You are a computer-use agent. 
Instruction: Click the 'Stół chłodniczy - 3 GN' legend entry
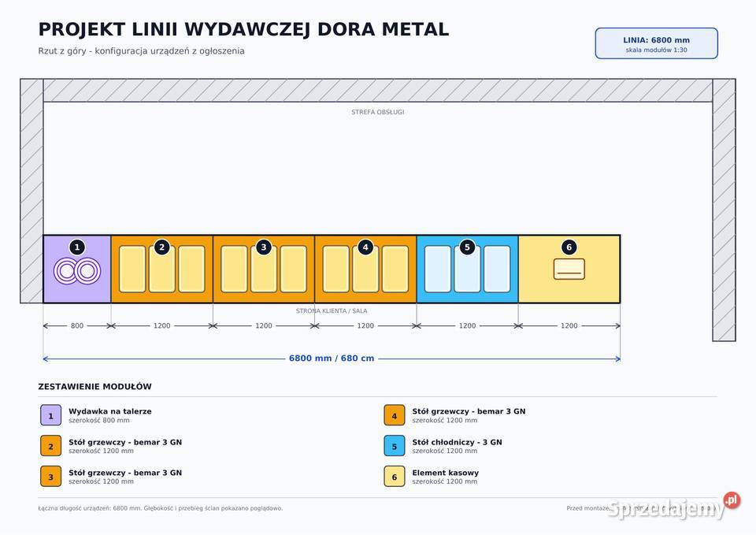457,442
